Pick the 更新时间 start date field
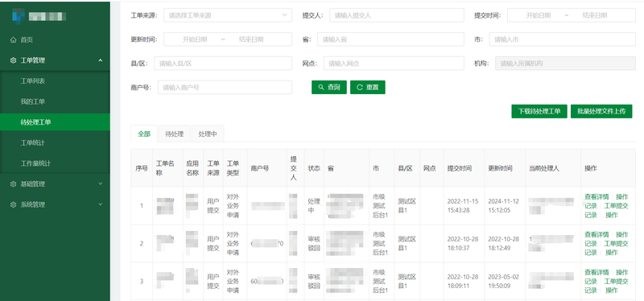 point(195,39)
